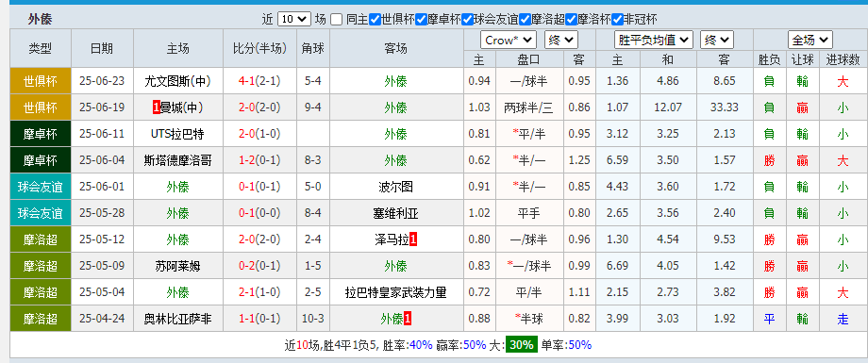Click date cell 25-05-28
The width and height of the screenshot is (868, 363).
pos(102,213)
